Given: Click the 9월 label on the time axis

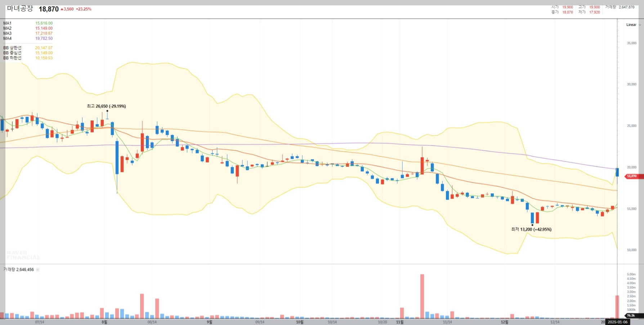Looking at the screenshot, I should (x=210, y=322).
